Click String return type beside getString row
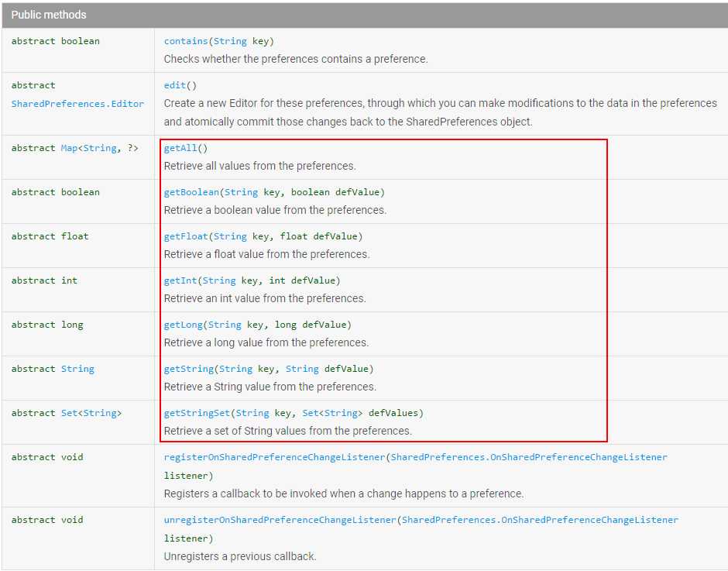 (x=77, y=369)
